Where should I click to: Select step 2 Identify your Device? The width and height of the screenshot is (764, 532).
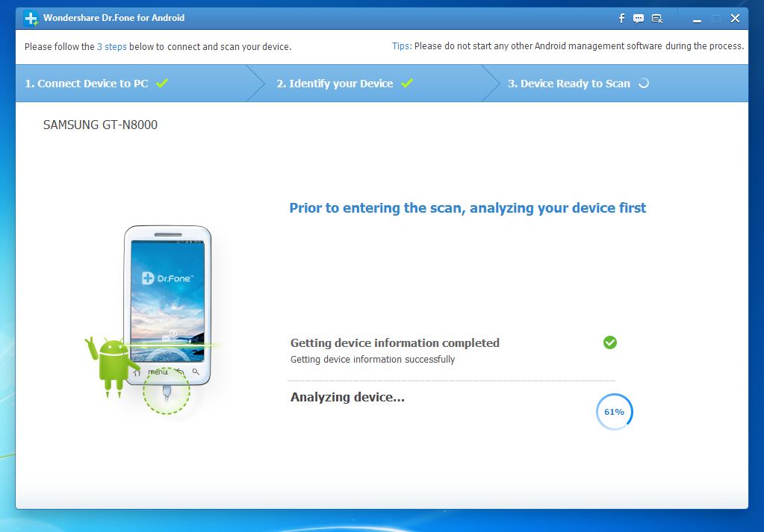[x=335, y=84]
